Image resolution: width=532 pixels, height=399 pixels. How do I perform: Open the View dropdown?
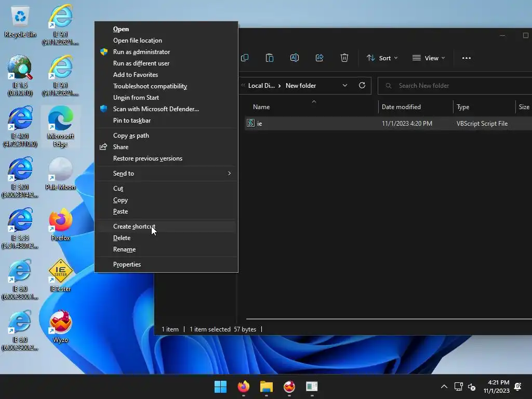429,58
